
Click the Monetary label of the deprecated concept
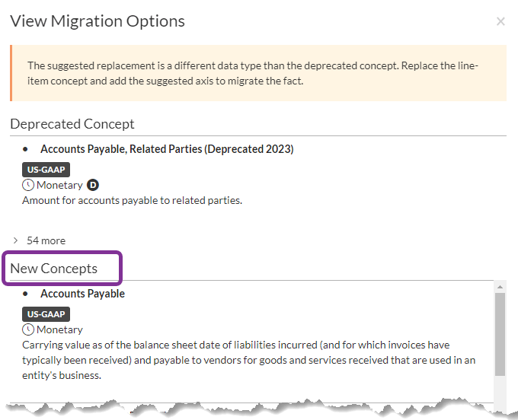(59, 185)
